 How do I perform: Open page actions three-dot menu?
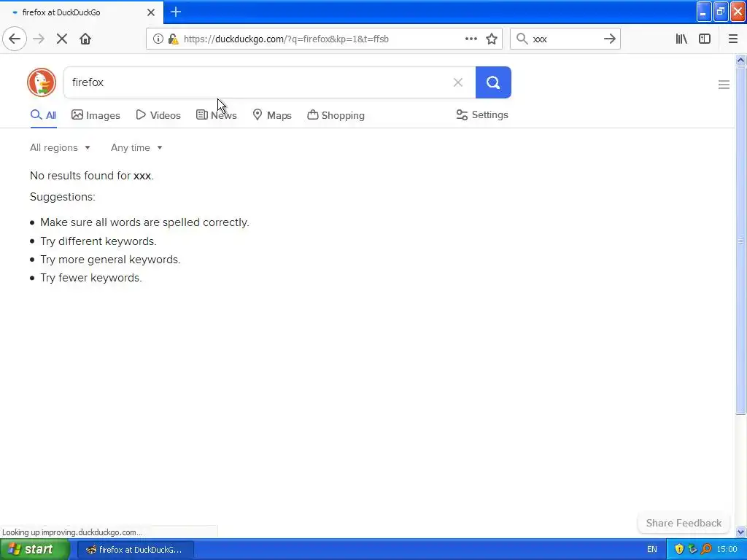click(471, 39)
